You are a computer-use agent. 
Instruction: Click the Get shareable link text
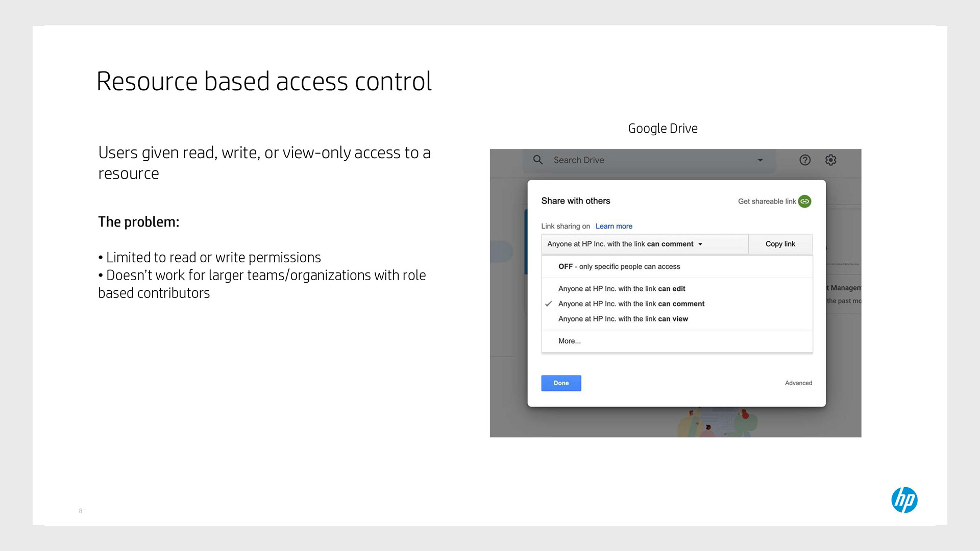[x=767, y=202]
